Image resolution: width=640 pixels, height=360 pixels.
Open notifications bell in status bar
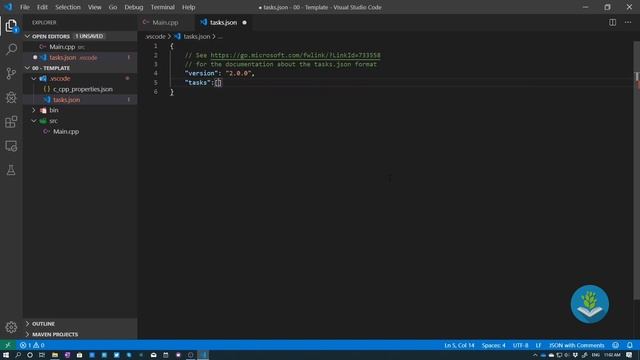click(630, 345)
